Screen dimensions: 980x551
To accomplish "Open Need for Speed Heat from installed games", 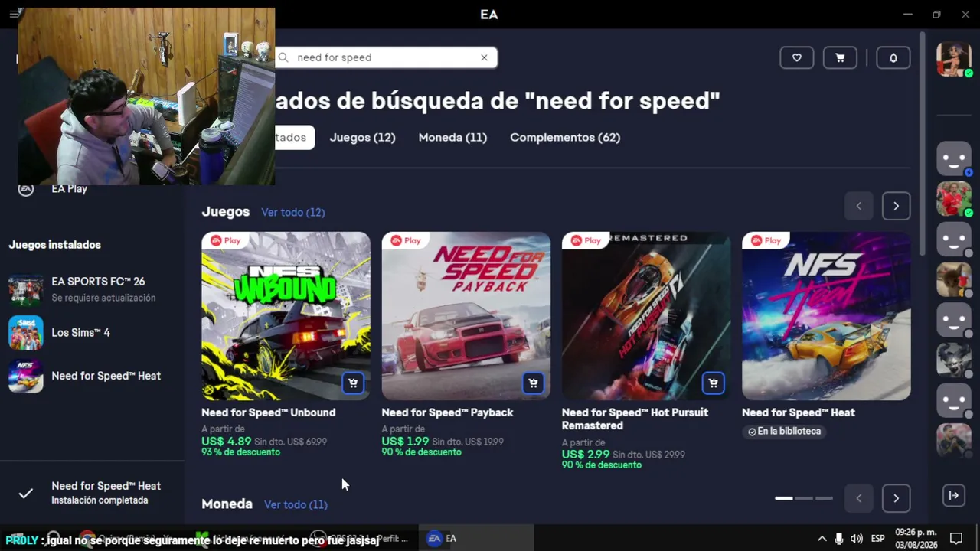I will pos(92,376).
